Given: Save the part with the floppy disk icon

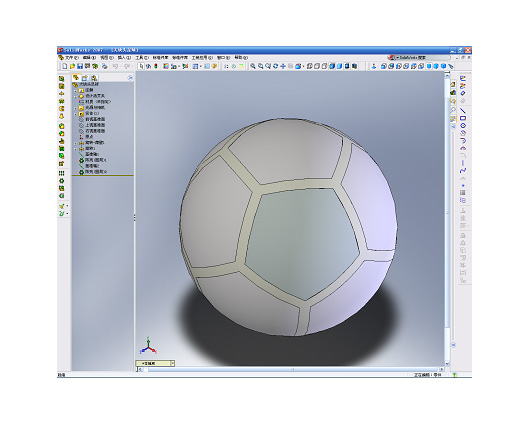Looking at the screenshot, I should [80, 67].
